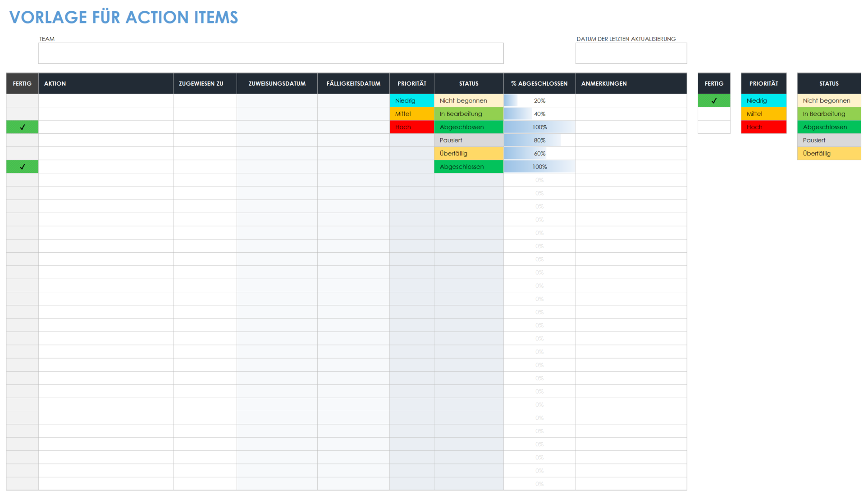Open the Überfällig status cell in main table
Viewport: 868px width, 495px height.
469,154
